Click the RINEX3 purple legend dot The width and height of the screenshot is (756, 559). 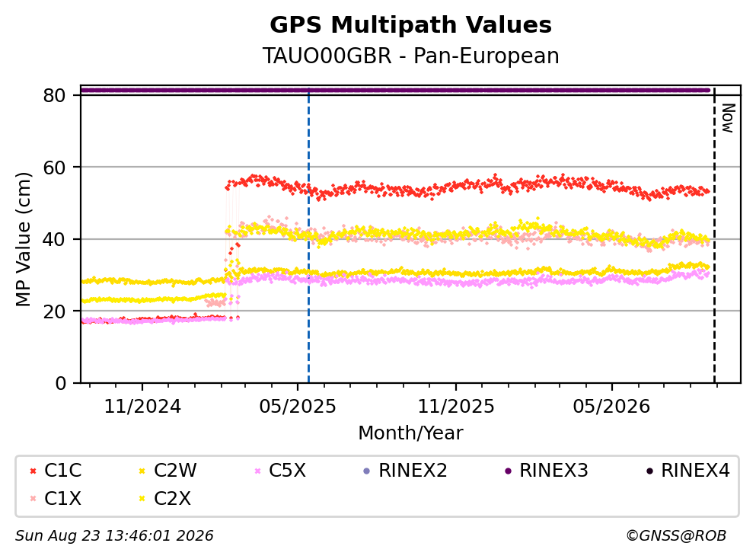pyautogui.click(x=508, y=471)
